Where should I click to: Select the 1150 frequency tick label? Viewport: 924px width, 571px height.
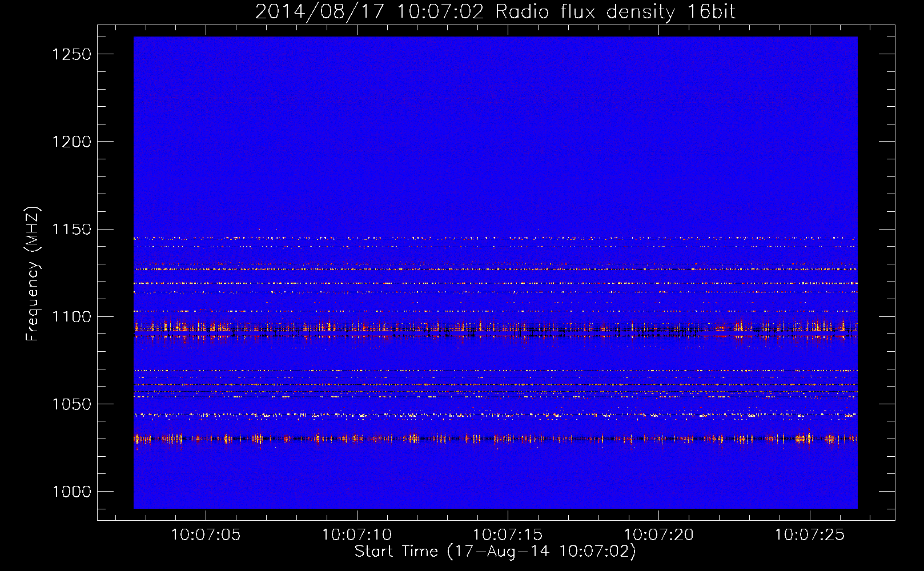coord(72,230)
